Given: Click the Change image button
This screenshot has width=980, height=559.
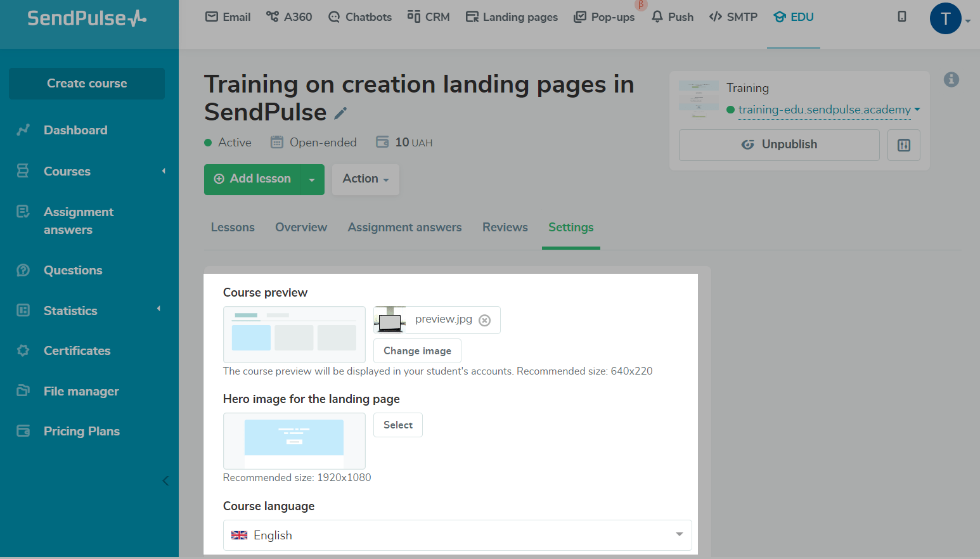Looking at the screenshot, I should pyautogui.click(x=417, y=350).
